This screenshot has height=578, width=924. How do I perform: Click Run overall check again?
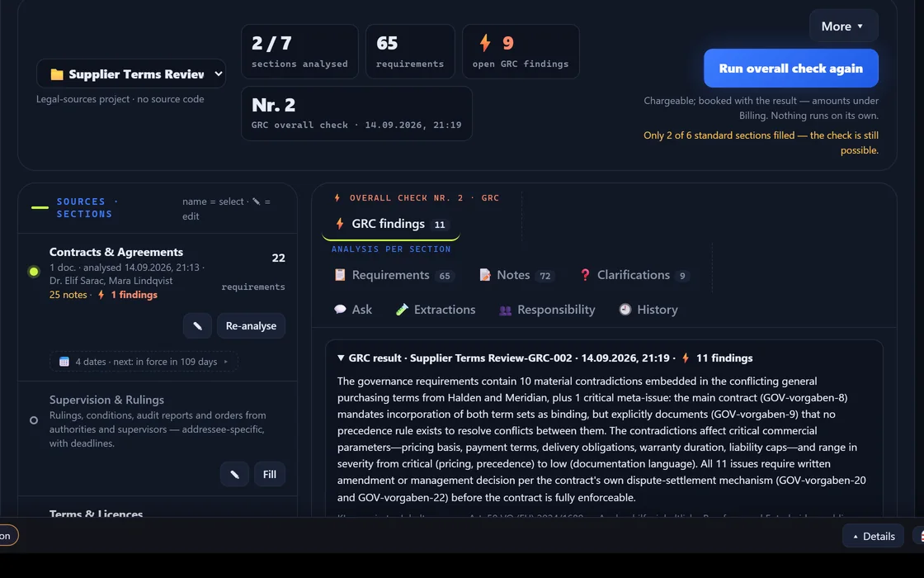click(791, 69)
